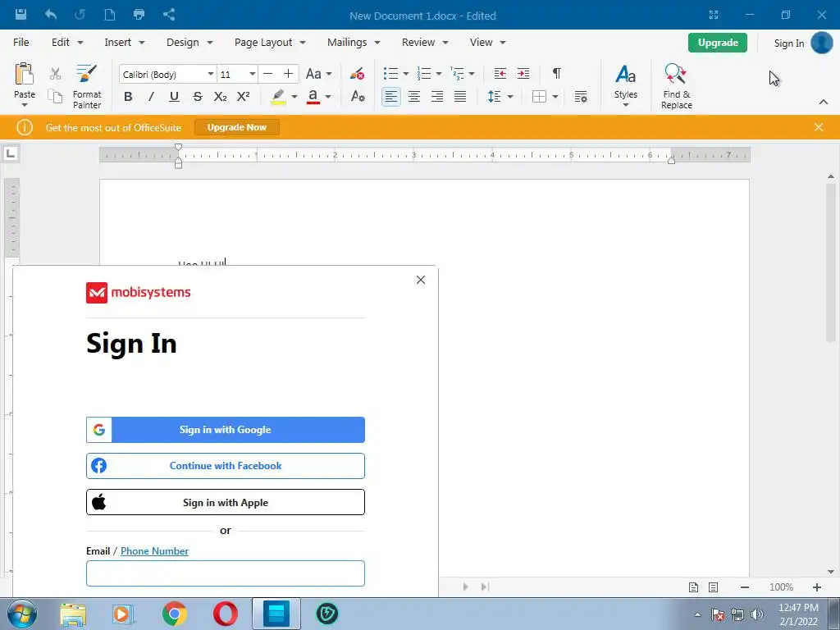The height and width of the screenshot is (630, 840).
Task: Open the Insert menu
Action: point(125,43)
